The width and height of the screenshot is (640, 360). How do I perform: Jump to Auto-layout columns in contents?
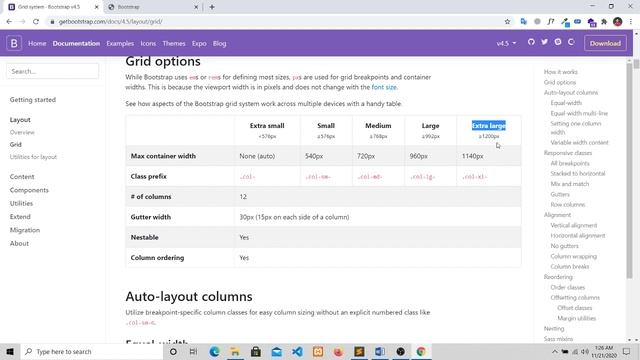571,93
